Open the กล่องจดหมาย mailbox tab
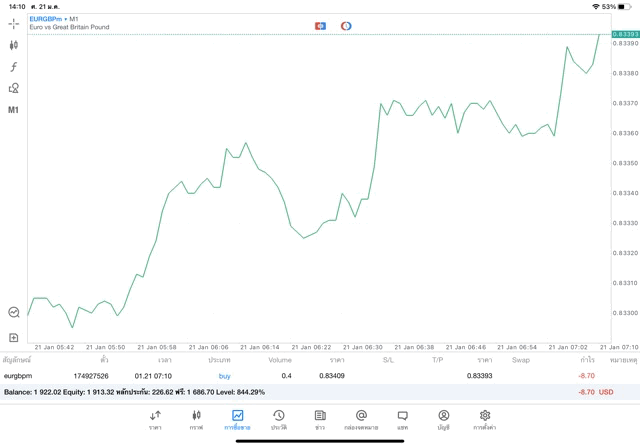 pos(361,420)
